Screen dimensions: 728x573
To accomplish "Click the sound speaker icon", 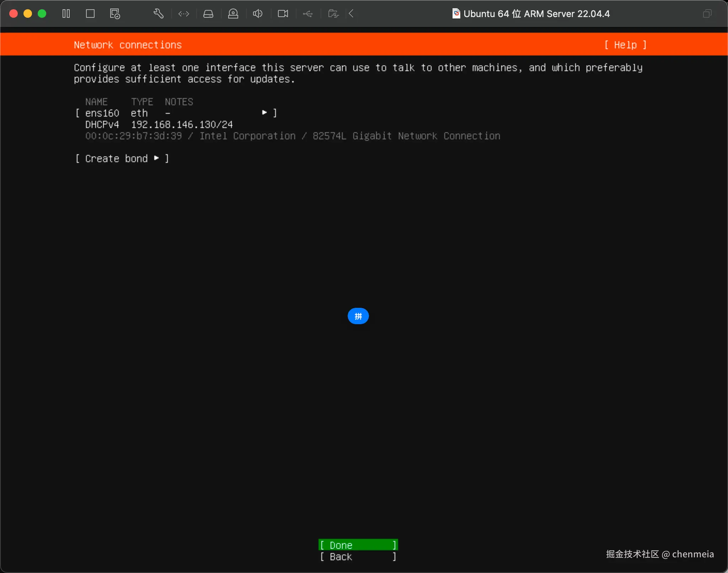I will 258,14.
